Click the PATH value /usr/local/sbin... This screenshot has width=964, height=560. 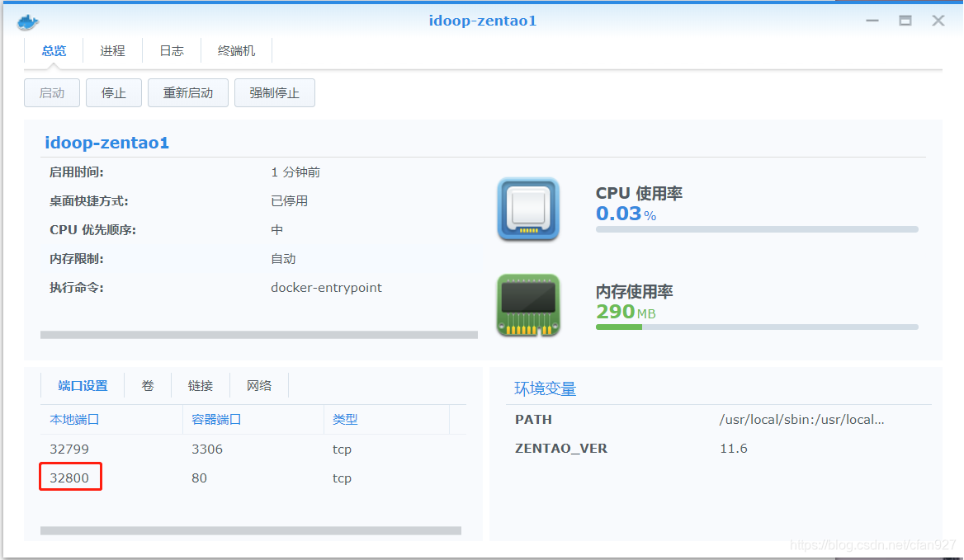801,420
